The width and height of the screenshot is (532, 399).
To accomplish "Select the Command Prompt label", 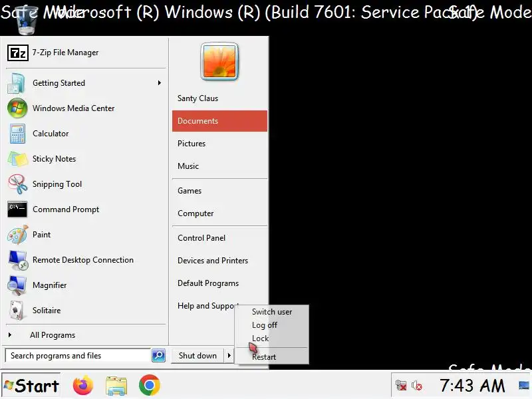I will [x=66, y=209].
